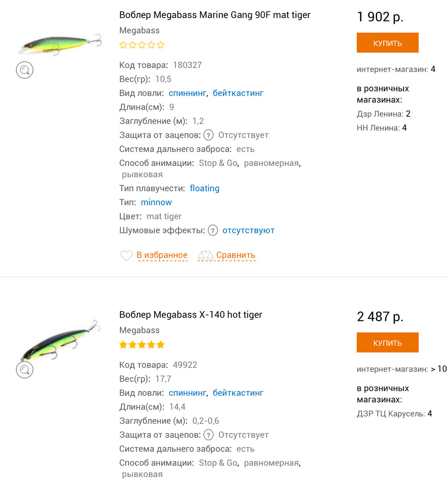Screen dimensions: 448x483
Task: Buy the Megabass X-140 hot tiger
Action: [388, 343]
